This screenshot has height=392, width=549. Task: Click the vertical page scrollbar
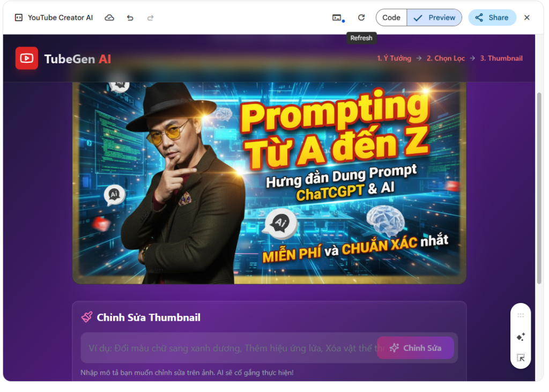tap(539, 188)
